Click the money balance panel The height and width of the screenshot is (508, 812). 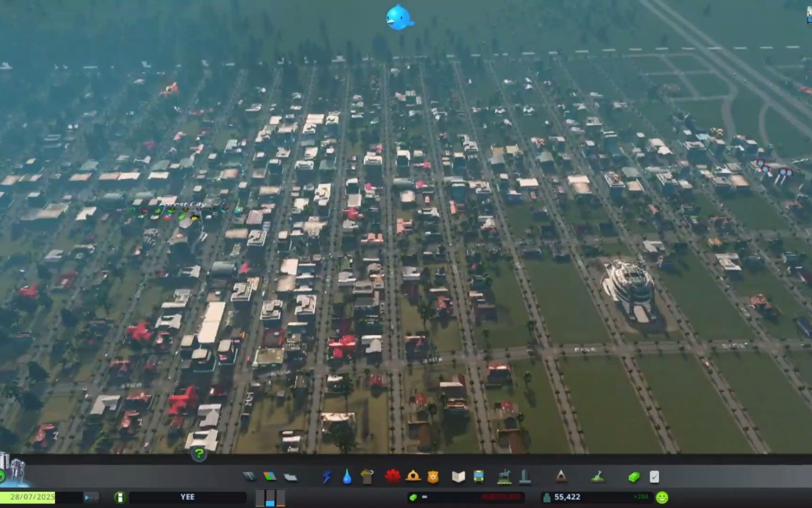(x=466, y=497)
